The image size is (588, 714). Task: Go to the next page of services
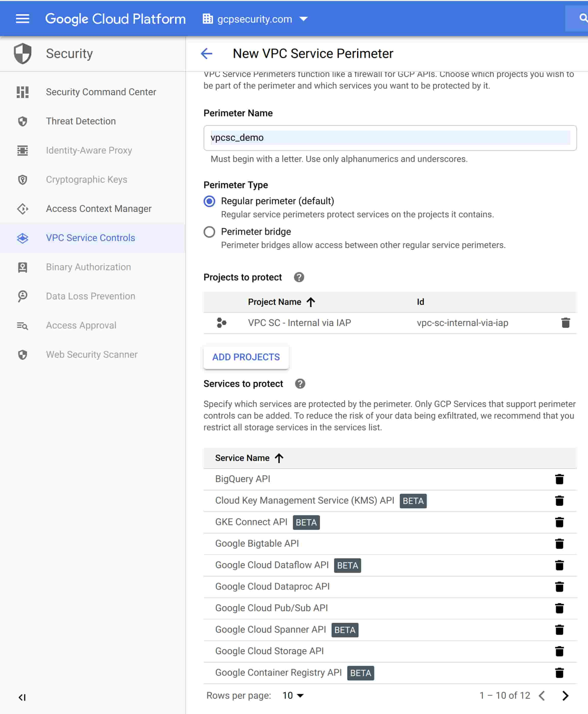click(565, 696)
